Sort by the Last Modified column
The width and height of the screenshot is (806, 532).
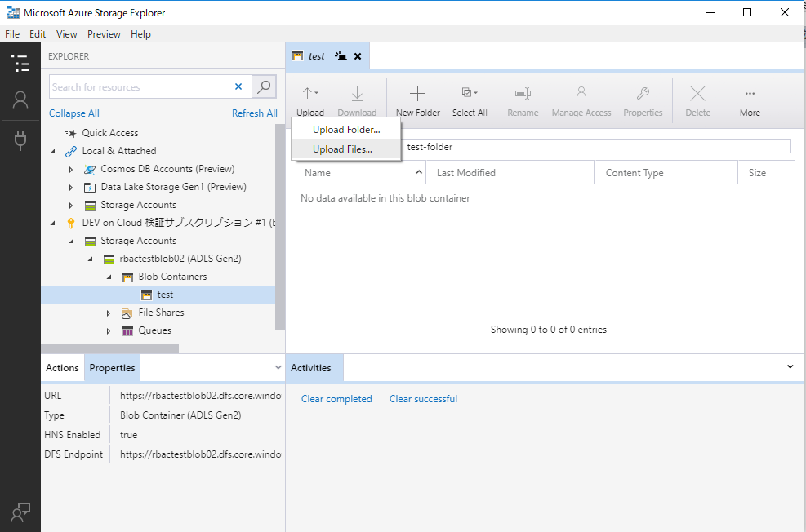pos(510,172)
